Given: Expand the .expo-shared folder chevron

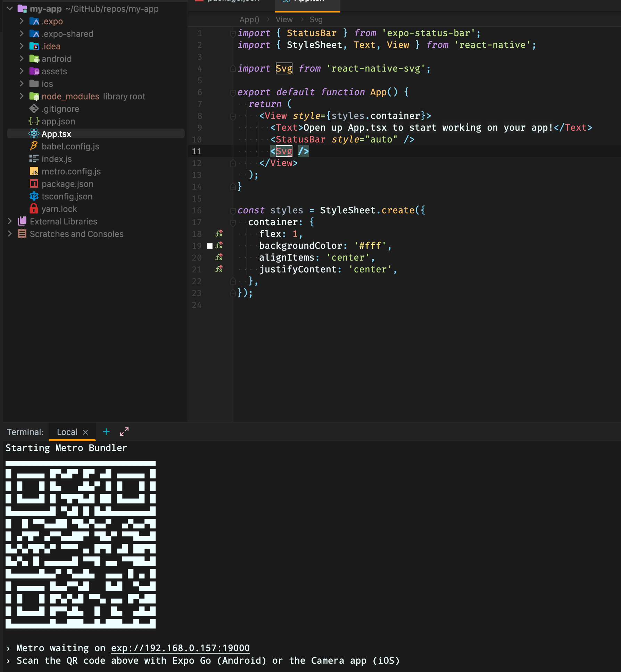Looking at the screenshot, I should (x=22, y=33).
